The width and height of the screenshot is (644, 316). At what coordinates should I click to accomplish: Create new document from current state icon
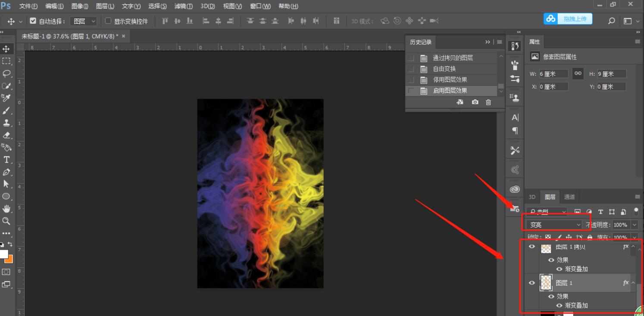pos(460,102)
